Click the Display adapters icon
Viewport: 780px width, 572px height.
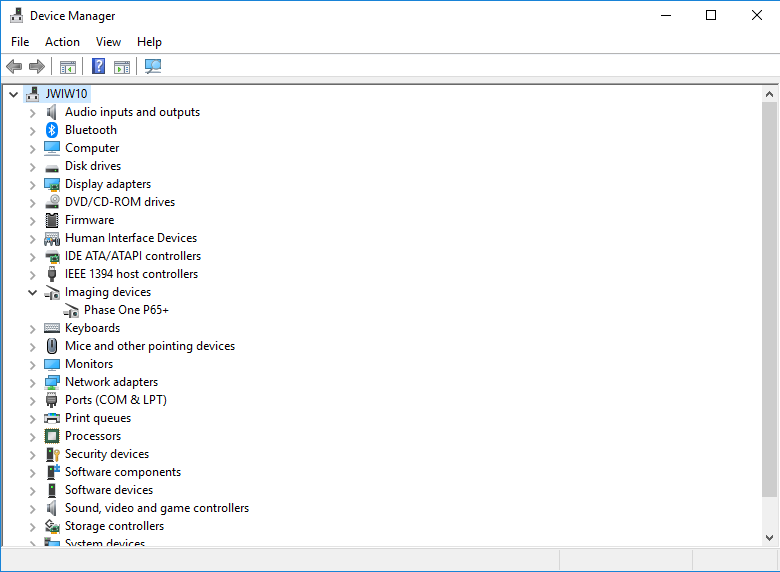pos(52,185)
